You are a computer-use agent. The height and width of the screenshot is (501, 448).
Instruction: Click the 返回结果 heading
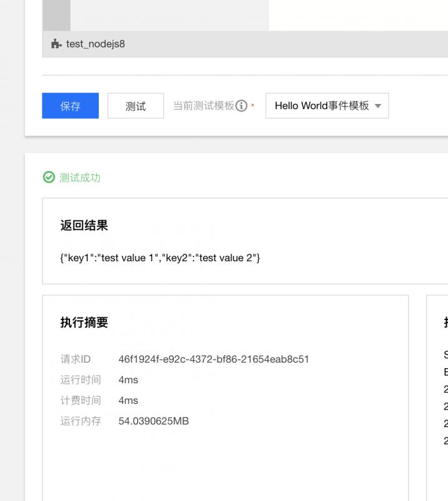click(84, 225)
